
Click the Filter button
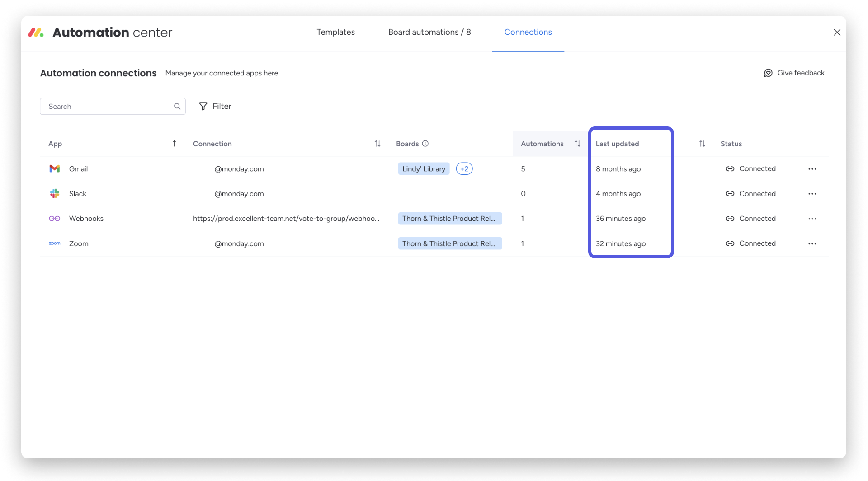tap(215, 106)
